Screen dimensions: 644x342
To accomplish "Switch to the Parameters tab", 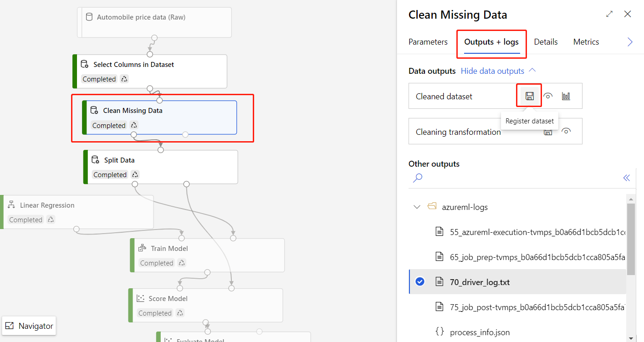I will click(x=428, y=42).
